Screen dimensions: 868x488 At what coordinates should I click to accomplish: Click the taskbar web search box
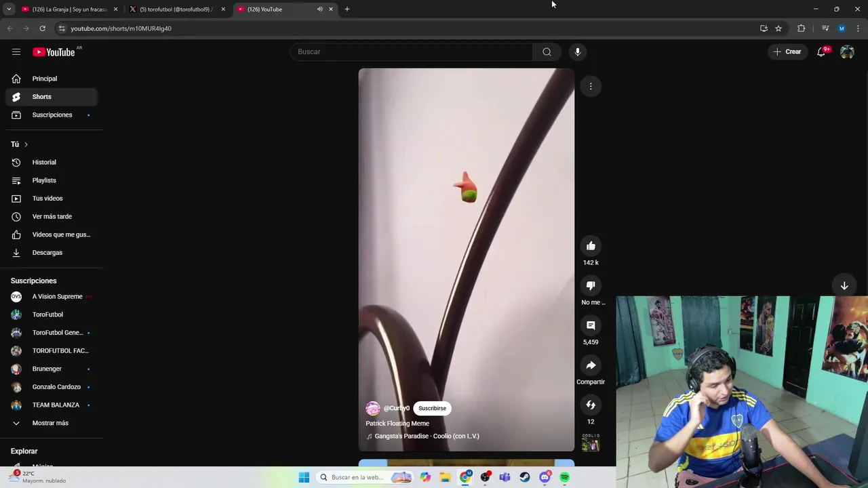(365, 477)
